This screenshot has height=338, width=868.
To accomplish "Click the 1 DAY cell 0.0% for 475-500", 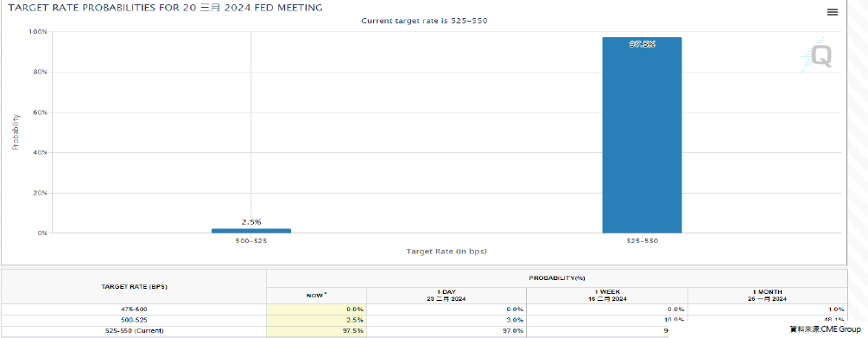I will [x=447, y=309].
